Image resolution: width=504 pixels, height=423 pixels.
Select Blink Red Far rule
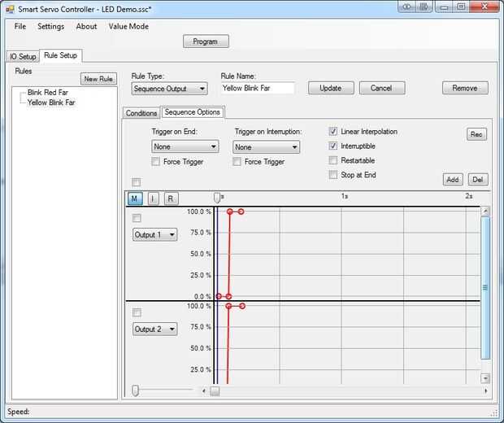(x=48, y=92)
